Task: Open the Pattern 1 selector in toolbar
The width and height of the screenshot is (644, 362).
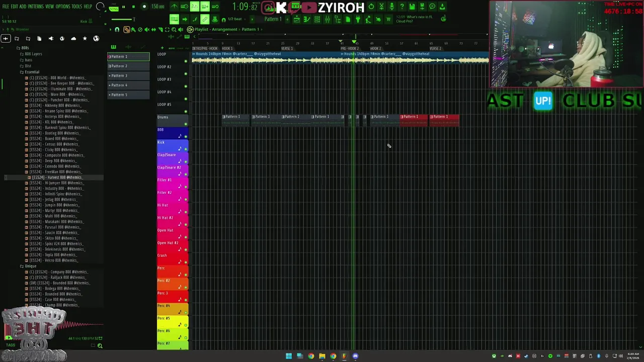Action: (273, 19)
